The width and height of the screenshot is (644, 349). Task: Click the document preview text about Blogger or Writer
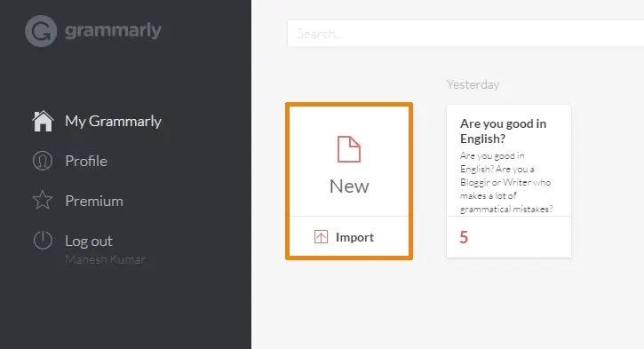(506, 182)
